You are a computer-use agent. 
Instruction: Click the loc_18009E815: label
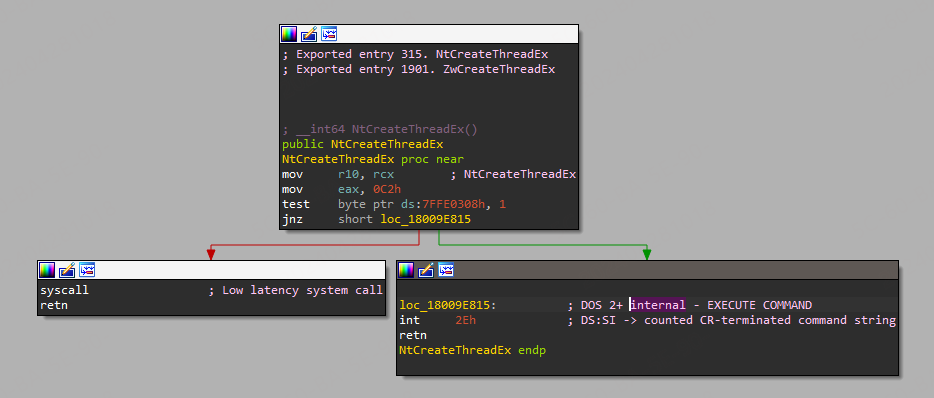click(448, 305)
